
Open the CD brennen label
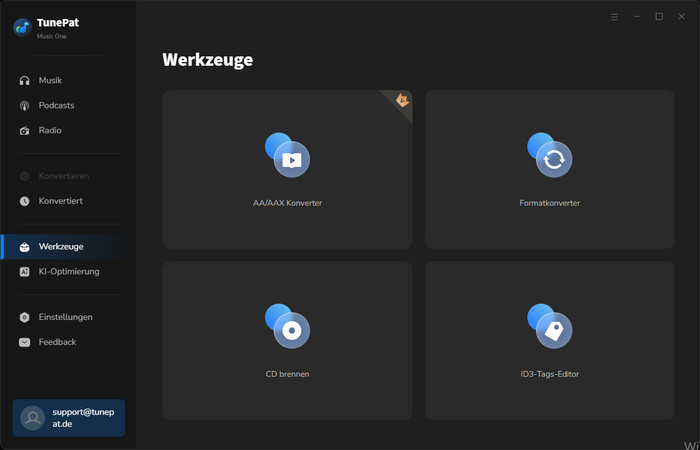click(x=288, y=374)
